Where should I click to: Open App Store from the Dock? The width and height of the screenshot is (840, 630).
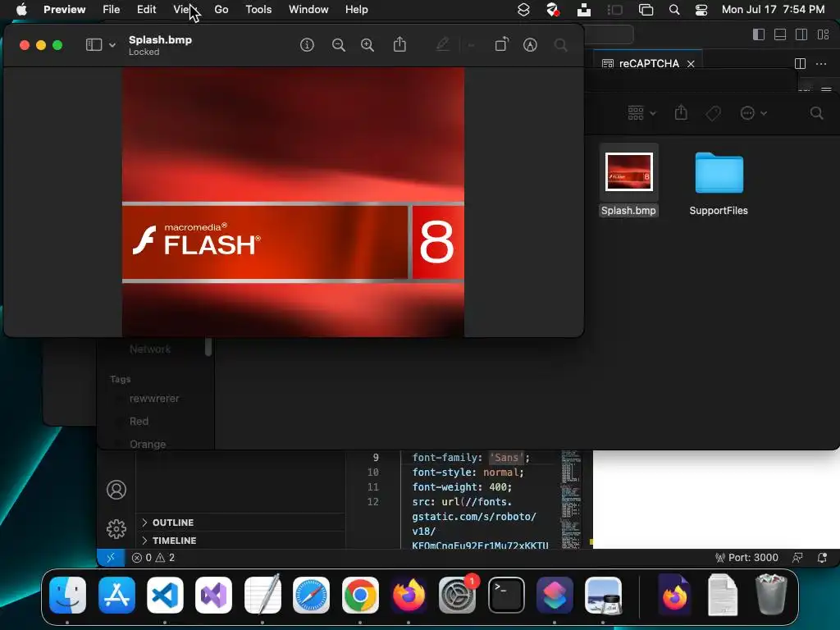click(116, 596)
